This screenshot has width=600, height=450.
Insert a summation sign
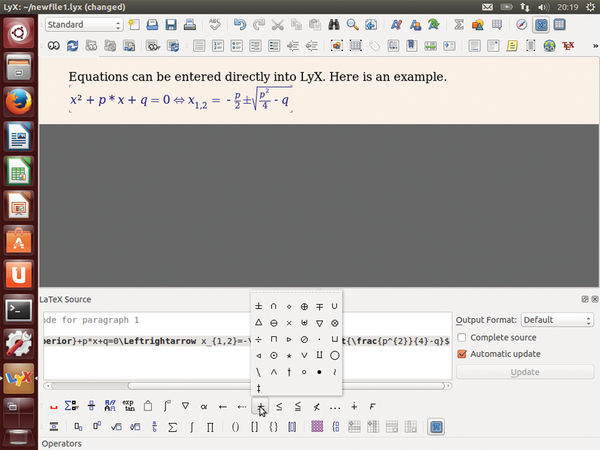173,427
